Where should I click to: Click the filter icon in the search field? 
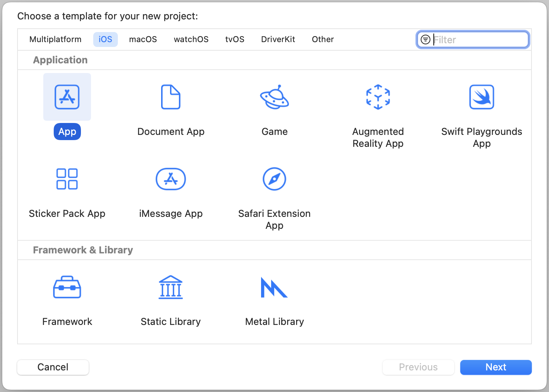pos(425,39)
